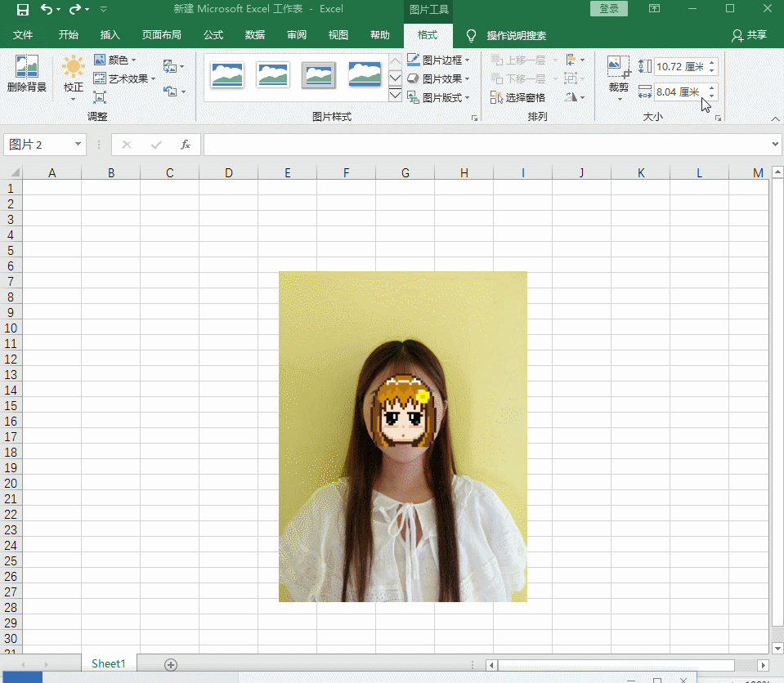The image size is (784, 683).
Task: Expand the 图片效果 picture effects menu
Action: tap(440, 78)
